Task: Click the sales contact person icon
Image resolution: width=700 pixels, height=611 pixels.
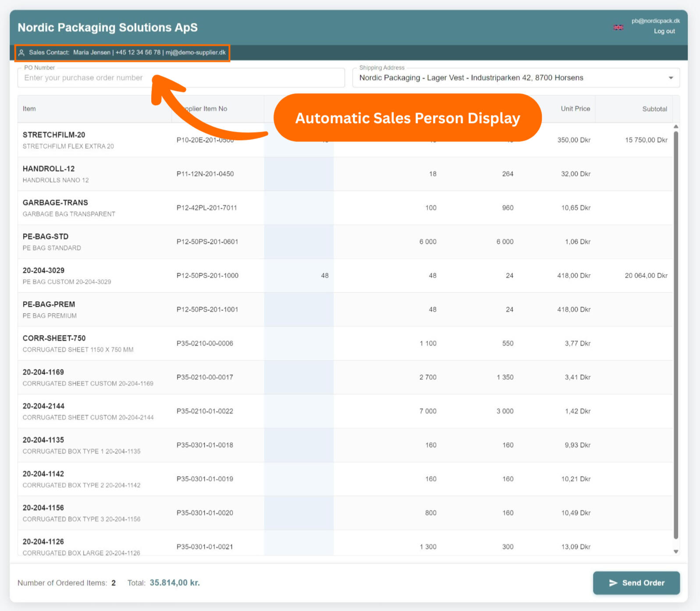Action: coord(21,53)
